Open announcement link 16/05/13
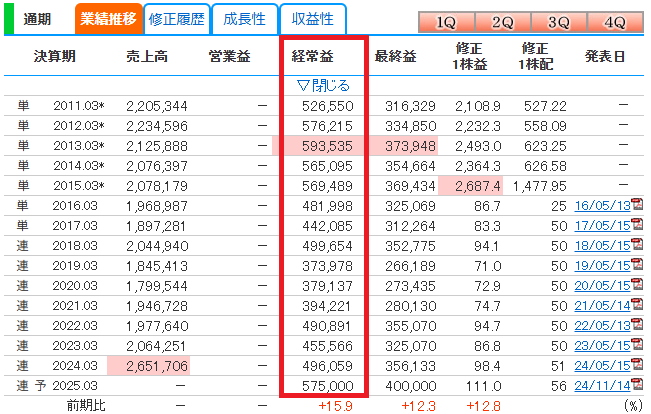The width and height of the screenshot is (651, 414). [602, 206]
